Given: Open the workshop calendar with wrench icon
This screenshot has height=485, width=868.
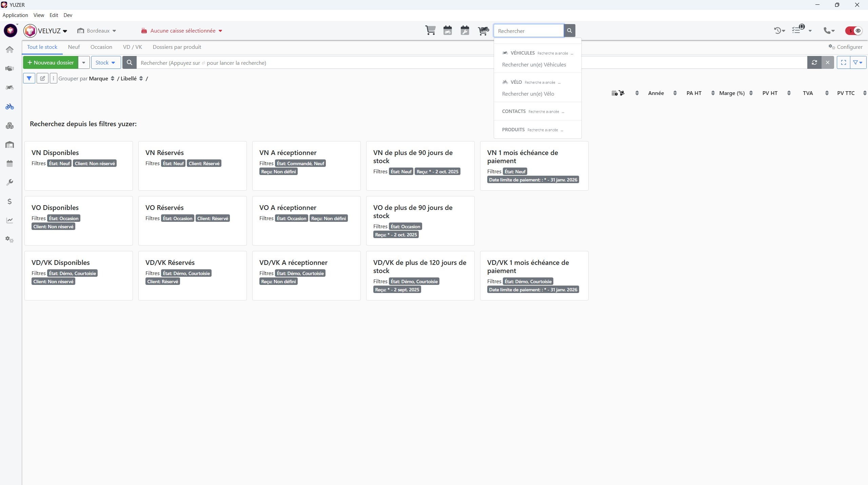Looking at the screenshot, I should (x=465, y=31).
